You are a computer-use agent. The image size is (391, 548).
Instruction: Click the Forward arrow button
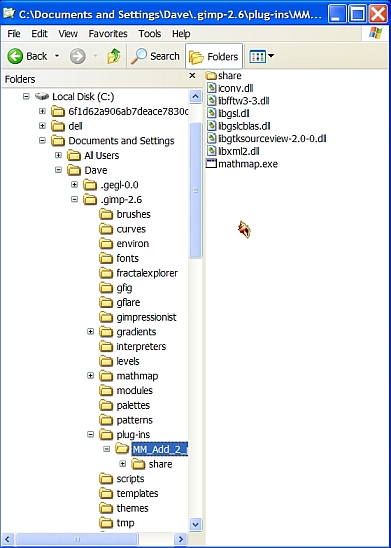[78, 57]
